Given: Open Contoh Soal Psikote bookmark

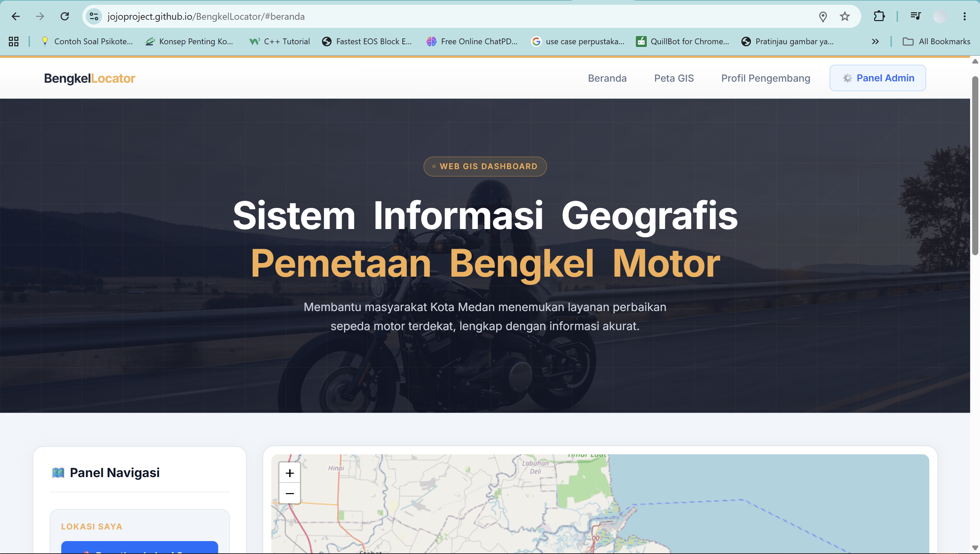Looking at the screenshot, I should click(87, 42).
